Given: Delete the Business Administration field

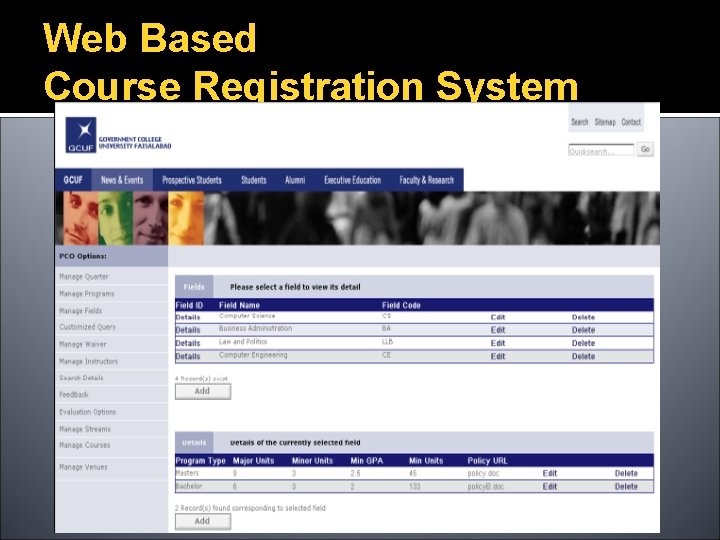Looking at the screenshot, I should tap(583, 330).
